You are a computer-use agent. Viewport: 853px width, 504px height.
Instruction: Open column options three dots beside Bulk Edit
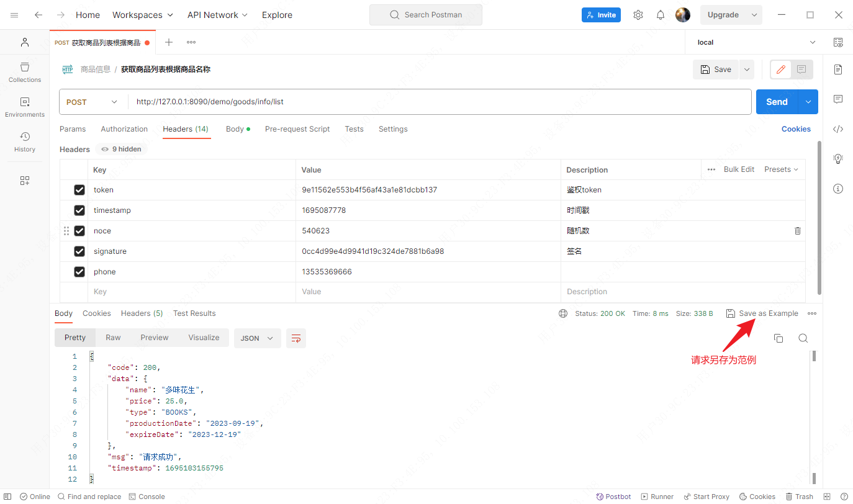pyautogui.click(x=711, y=169)
